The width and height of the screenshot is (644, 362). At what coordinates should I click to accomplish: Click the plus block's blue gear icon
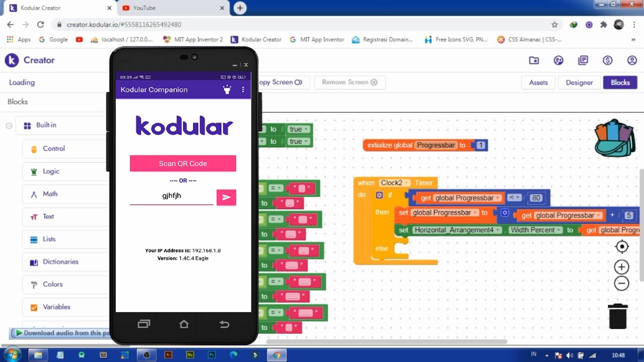(505, 213)
